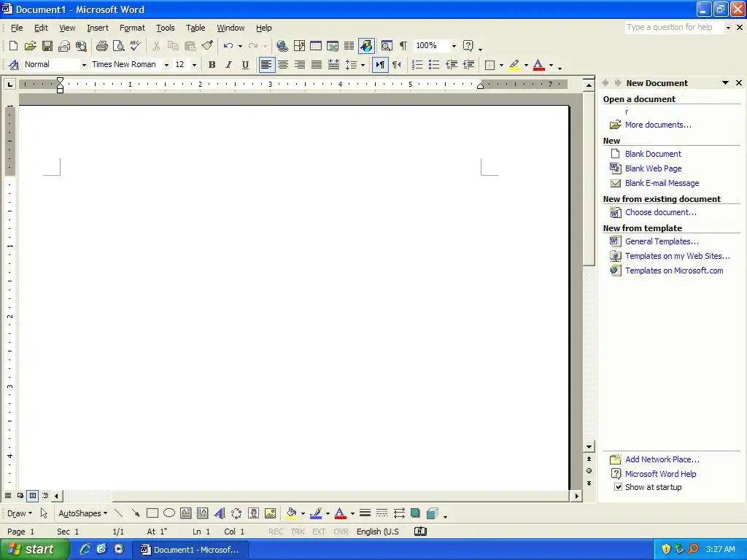Expand the Line Spacing dropdown arrow
The width and height of the screenshot is (747, 560).
(363, 65)
